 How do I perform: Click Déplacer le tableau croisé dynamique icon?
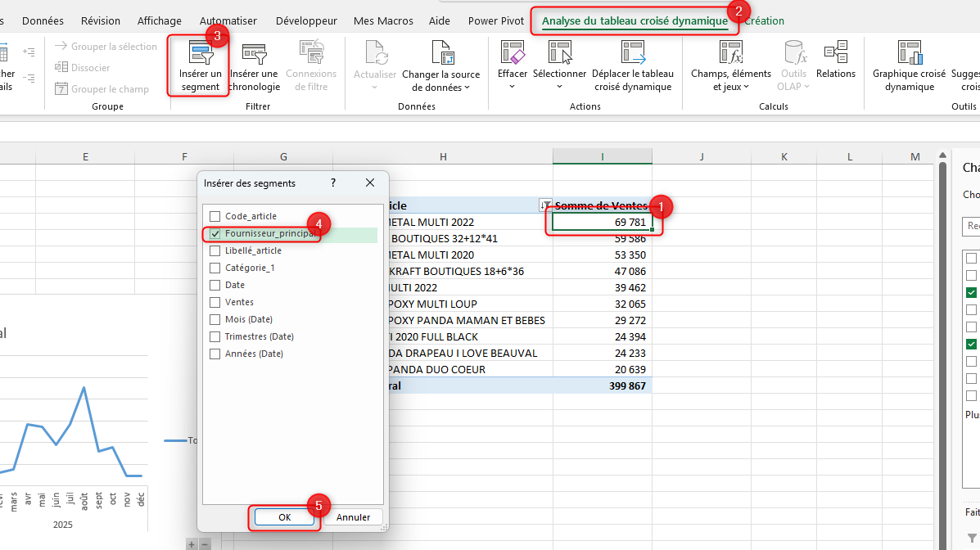(633, 52)
